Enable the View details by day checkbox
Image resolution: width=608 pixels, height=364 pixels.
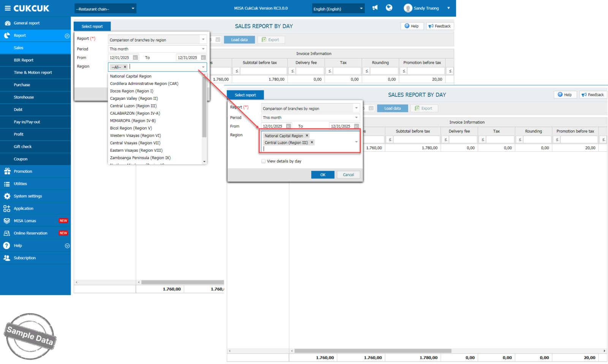263,161
